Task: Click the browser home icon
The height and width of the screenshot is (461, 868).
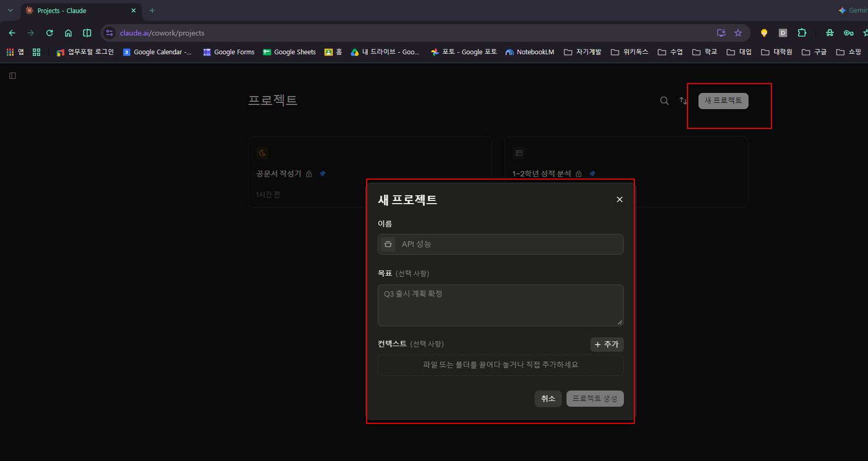Action: [x=68, y=33]
